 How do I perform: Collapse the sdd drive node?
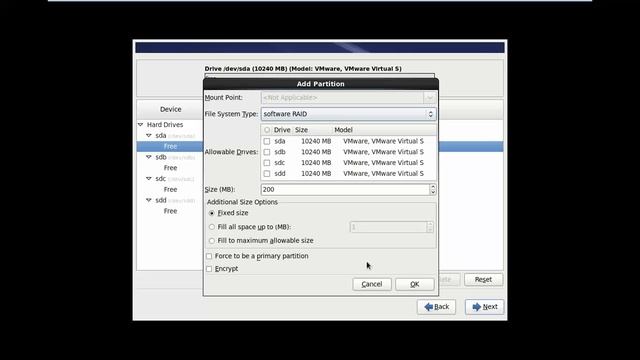[x=149, y=200]
